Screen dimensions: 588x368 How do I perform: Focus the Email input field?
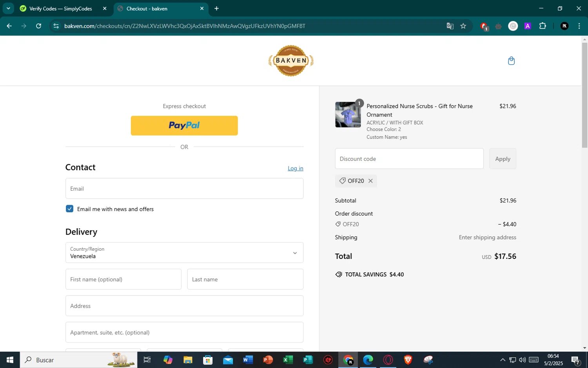(x=184, y=188)
